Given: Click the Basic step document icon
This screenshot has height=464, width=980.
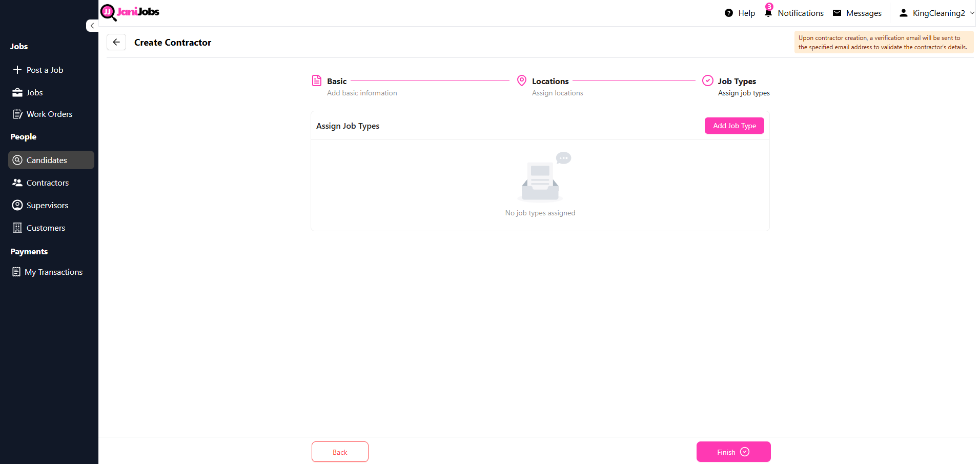Looking at the screenshot, I should [x=317, y=80].
